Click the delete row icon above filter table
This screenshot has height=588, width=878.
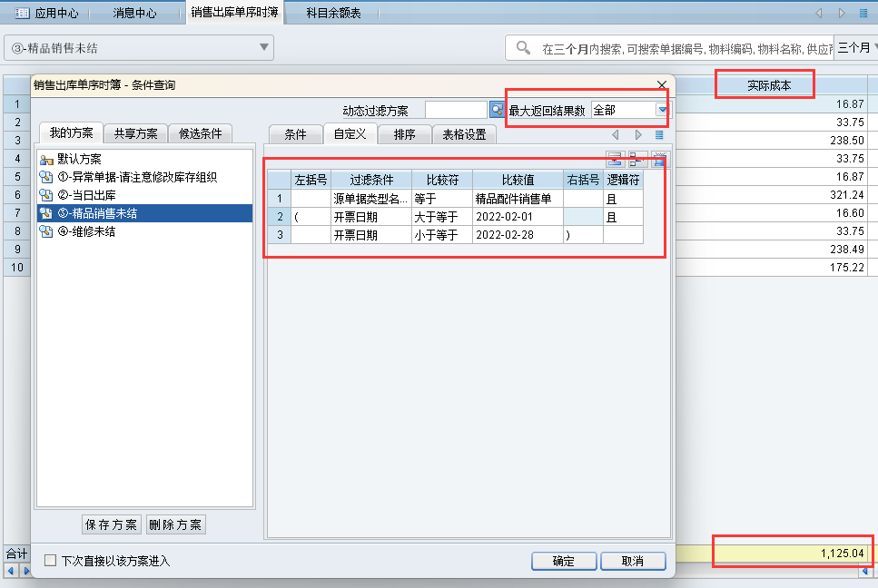tap(659, 160)
